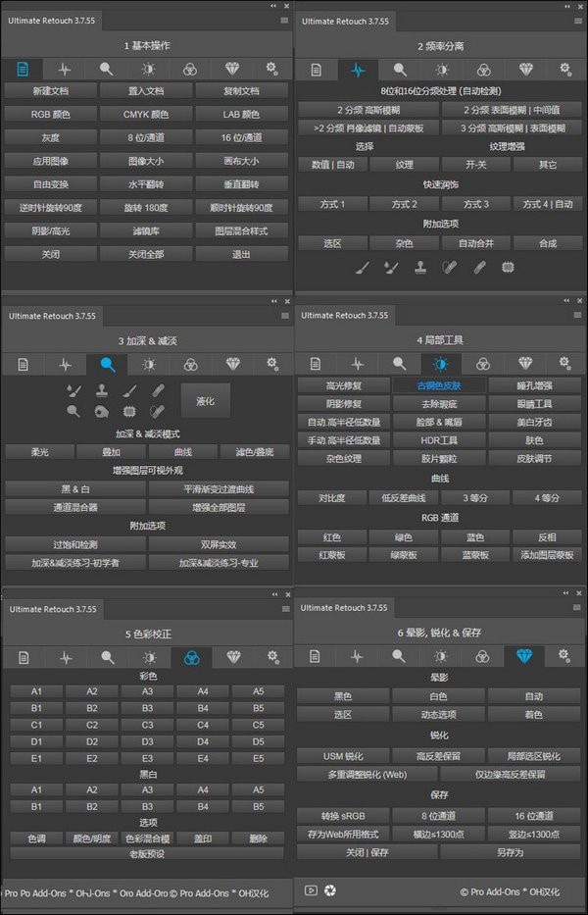Click the 液化 liquify button
The height and width of the screenshot is (915, 588).
click(206, 401)
